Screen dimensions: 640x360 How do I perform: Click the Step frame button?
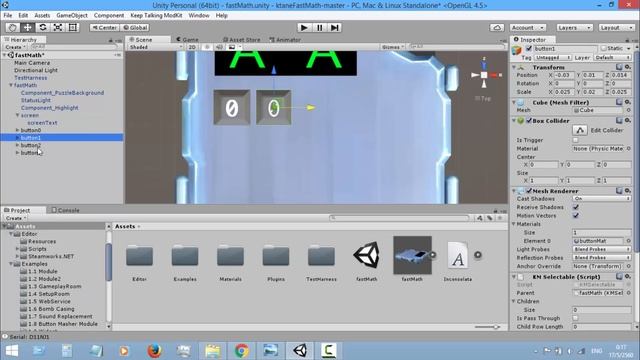pyautogui.click(x=335, y=27)
